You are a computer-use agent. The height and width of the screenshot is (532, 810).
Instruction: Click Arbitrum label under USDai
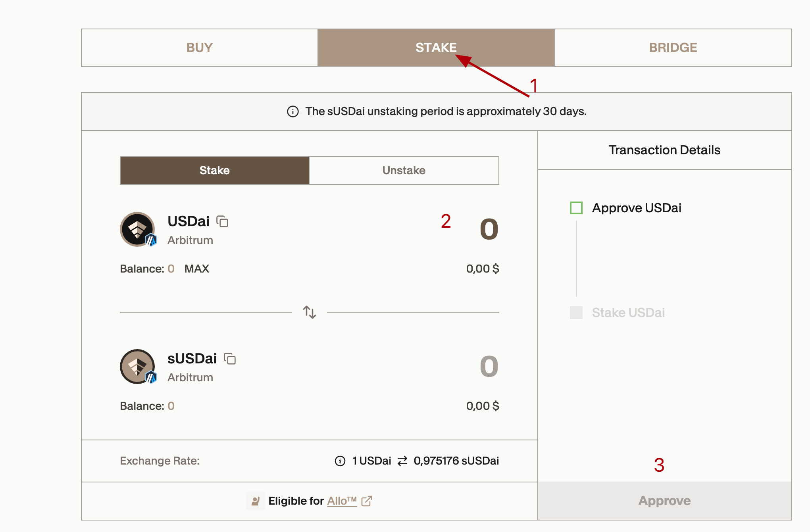tap(190, 240)
